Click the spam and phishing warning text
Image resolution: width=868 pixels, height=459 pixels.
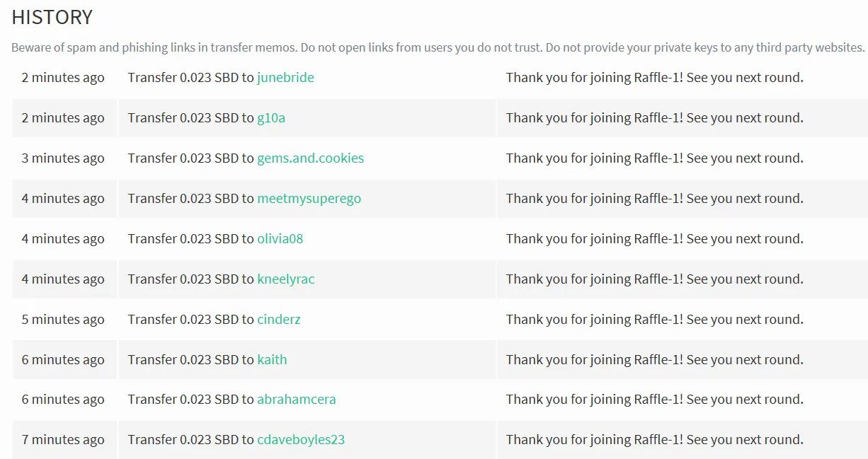[x=438, y=48]
